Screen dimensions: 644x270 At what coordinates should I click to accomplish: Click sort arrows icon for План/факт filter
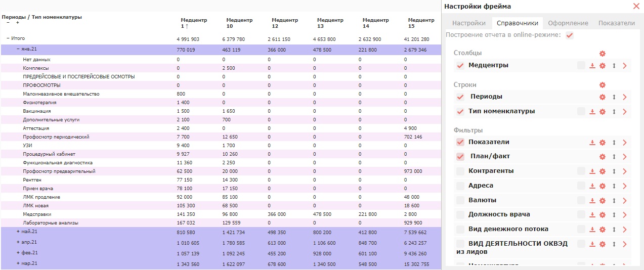click(x=614, y=157)
